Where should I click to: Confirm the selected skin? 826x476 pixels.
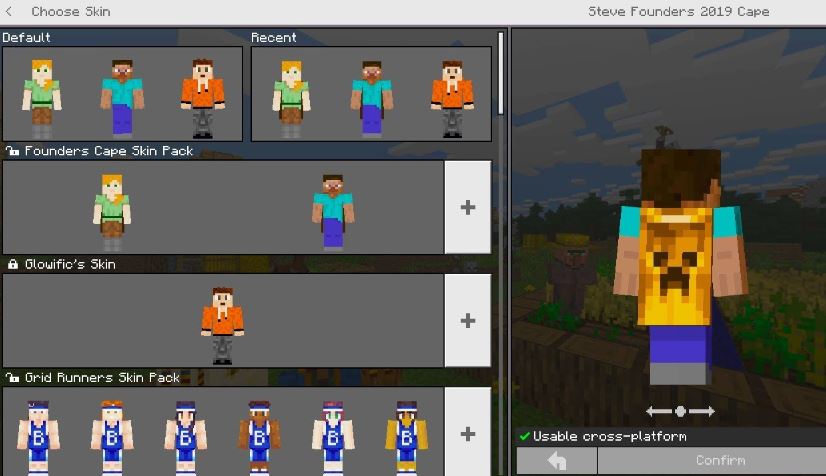pyautogui.click(x=712, y=461)
